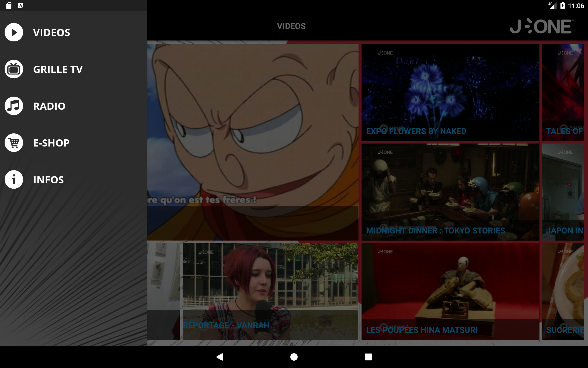Tap the 4G signal status icon
This screenshot has height=368, width=588.
point(552,5)
